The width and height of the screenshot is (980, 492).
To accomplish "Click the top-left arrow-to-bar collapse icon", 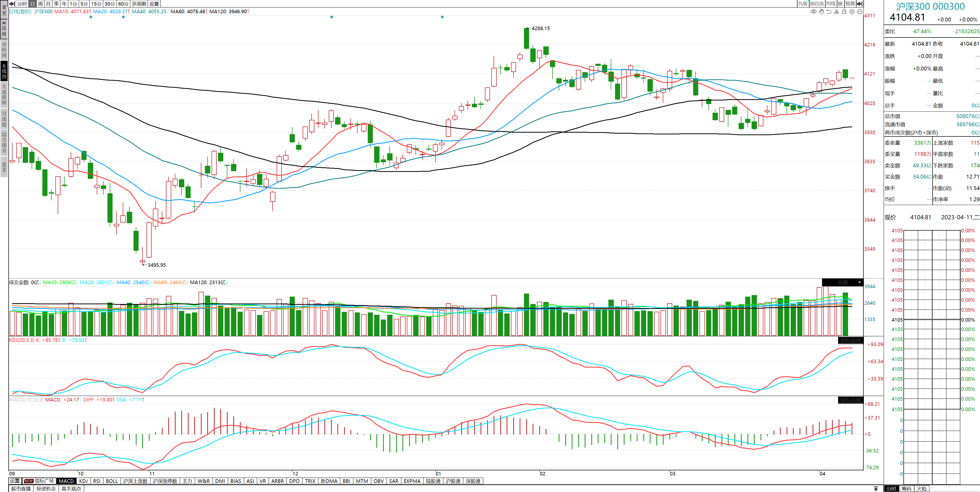I will [12, 4].
